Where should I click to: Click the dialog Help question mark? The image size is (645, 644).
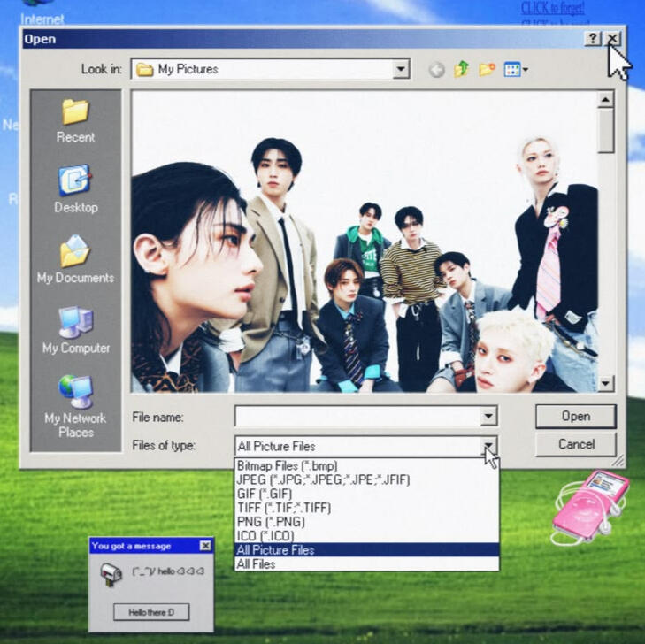(x=592, y=39)
